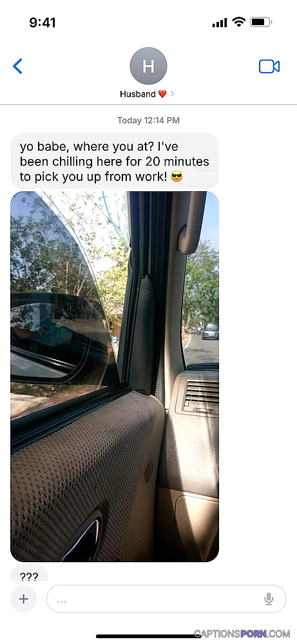Screen dimensions: 297x644
Task: Click the sunglasses emoji in the message
Action: (177, 178)
